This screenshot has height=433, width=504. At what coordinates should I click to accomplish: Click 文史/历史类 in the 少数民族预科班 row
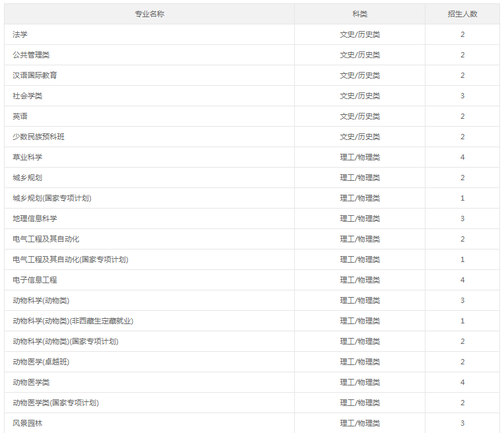coord(360,137)
